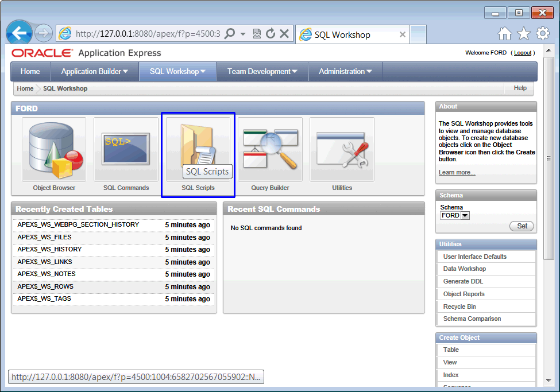Click the Oracle logo
Viewport: 560px width, 392px height.
42,53
